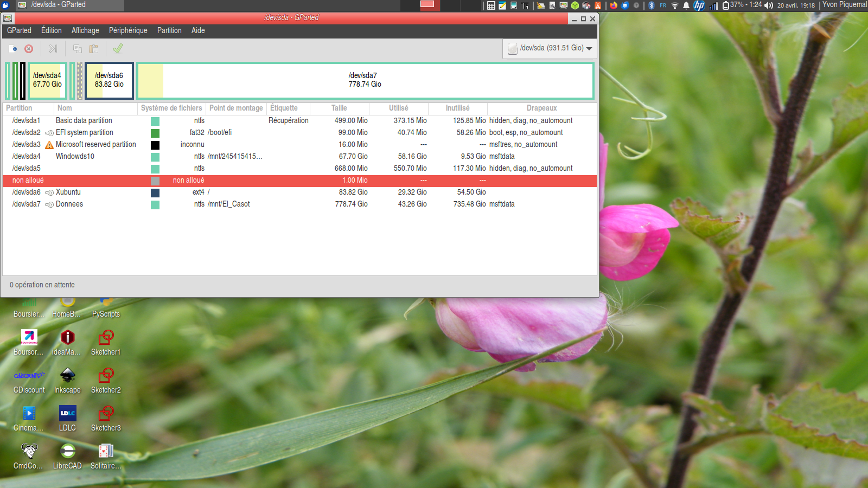Open the Yvon Piquemal user menu

[x=844, y=5]
